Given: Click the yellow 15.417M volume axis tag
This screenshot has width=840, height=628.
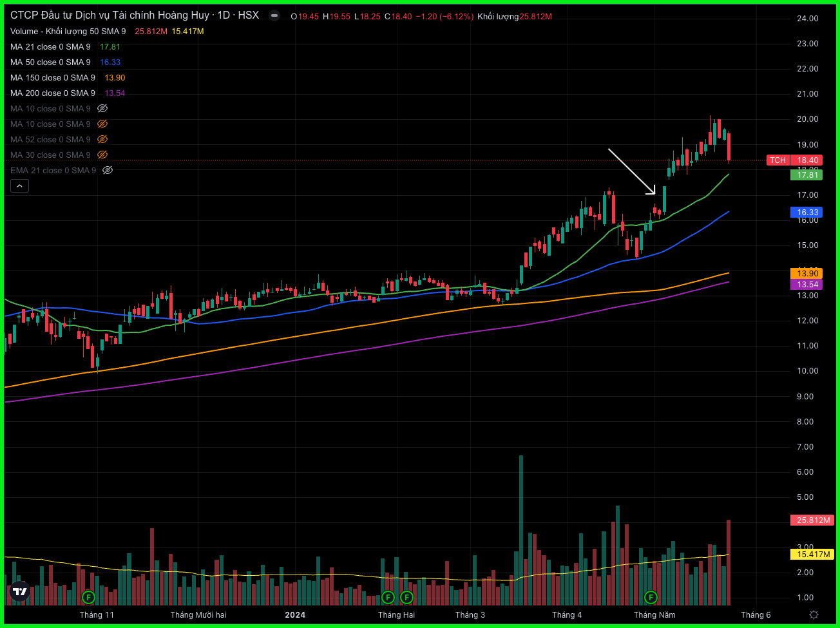Looking at the screenshot, I should pyautogui.click(x=812, y=554).
